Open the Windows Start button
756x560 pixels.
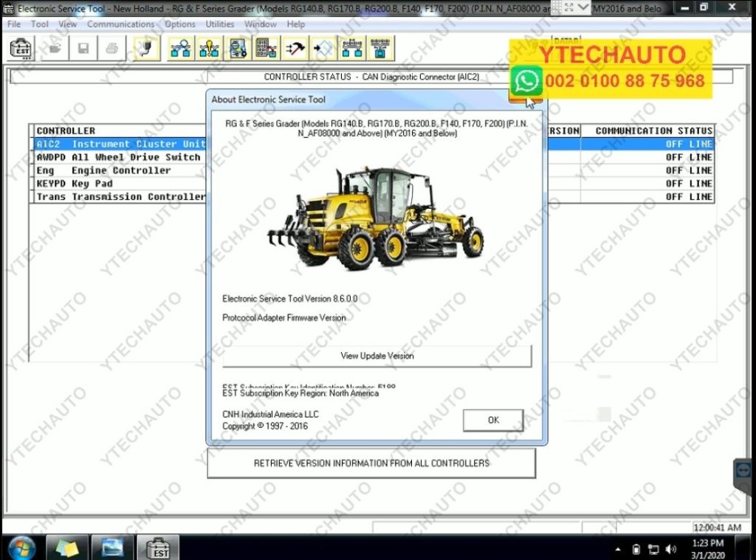[x=21, y=548]
